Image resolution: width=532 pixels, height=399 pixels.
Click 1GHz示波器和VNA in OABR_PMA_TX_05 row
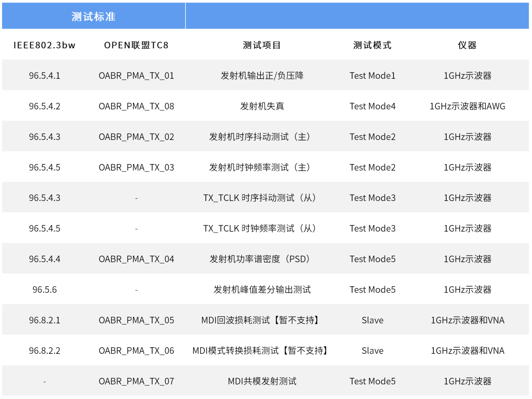[x=467, y=320]
